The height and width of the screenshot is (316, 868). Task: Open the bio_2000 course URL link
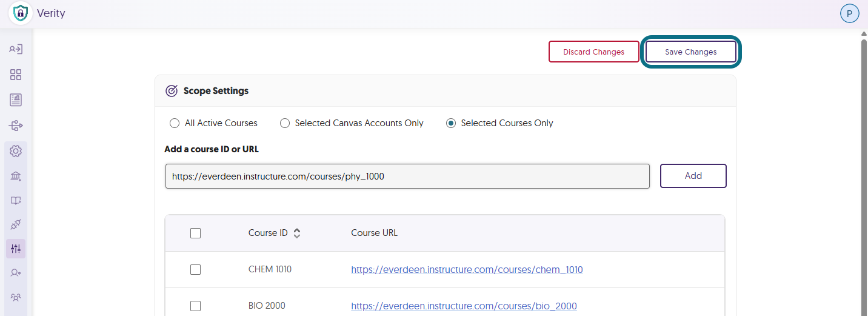point(464,306)
